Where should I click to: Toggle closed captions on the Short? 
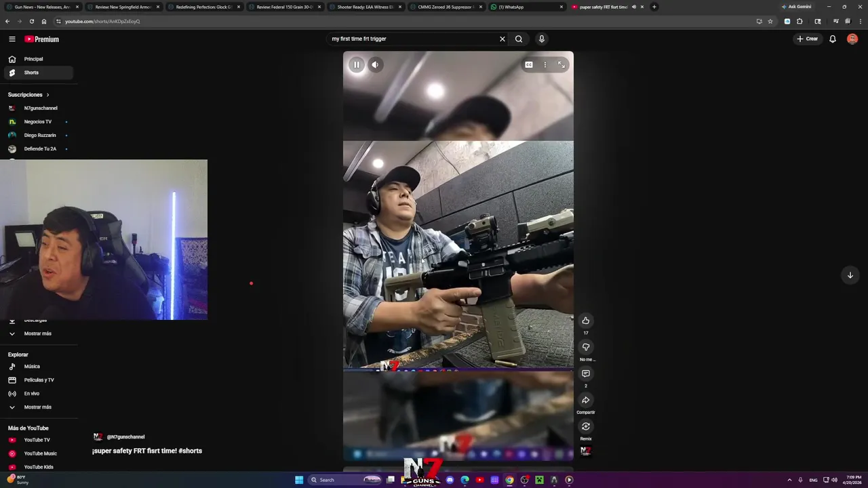coord(528,65)
